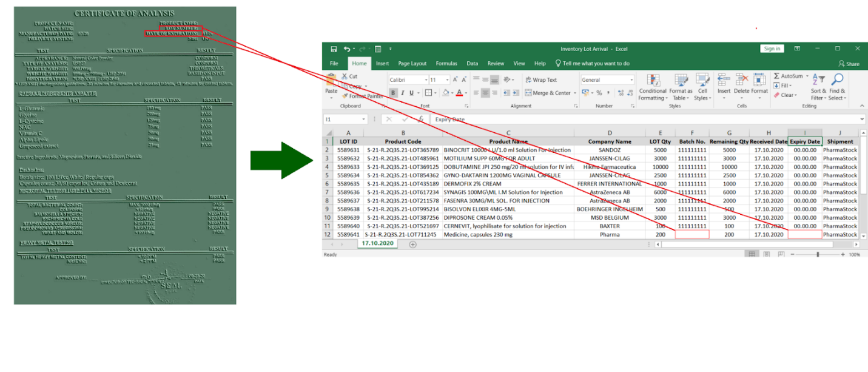868x372 pixels.
Task: Switch to the Insert ribbon tab
Action: (x=382, y=63)
